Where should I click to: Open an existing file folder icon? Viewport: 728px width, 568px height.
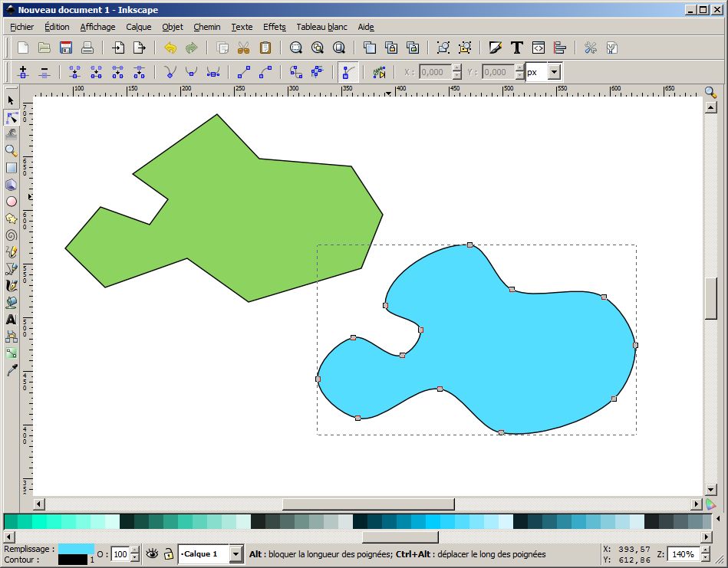44,48
